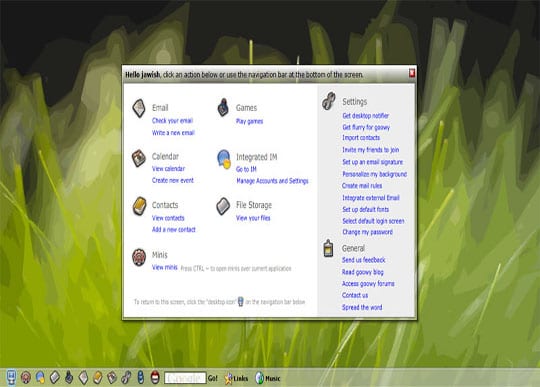
Task: Click Spread the word link
Action: click(362, 307)
